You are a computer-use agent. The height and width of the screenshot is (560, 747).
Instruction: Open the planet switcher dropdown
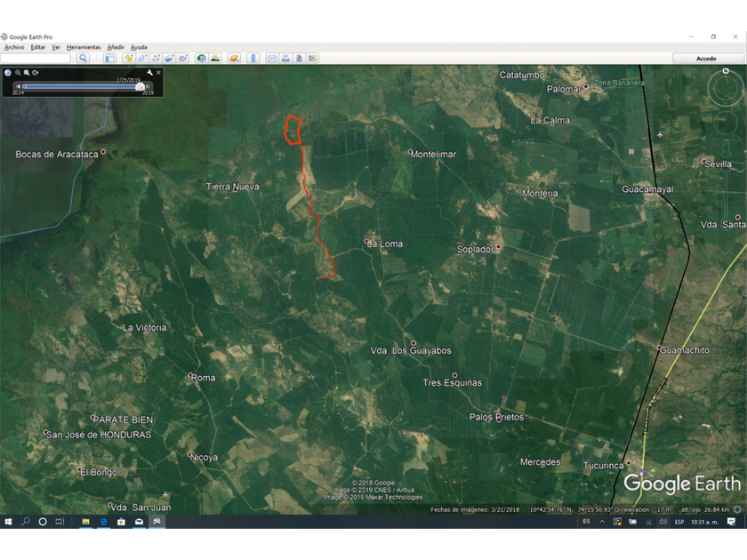(x=234, y=58)
